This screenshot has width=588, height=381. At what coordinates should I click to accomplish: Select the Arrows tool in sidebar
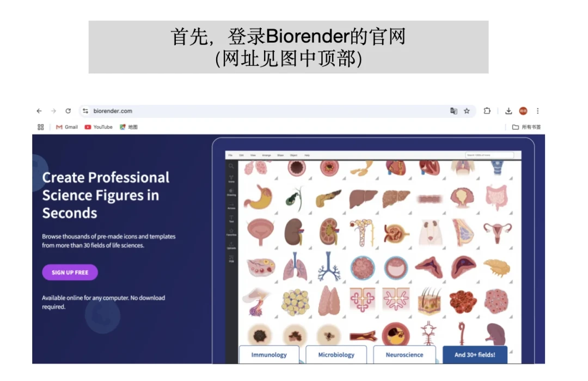click(x=231, y=205)
